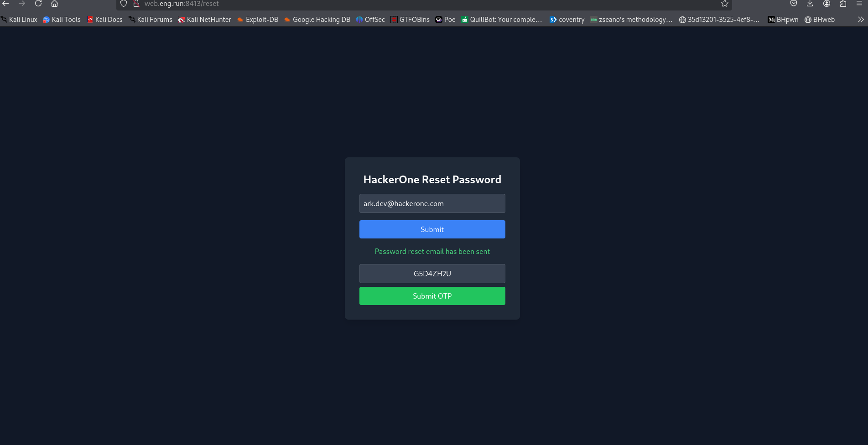This screenshot has height=445, width=868.
Task: Save page to Pocket icon
Action: (x=794, y=4)
